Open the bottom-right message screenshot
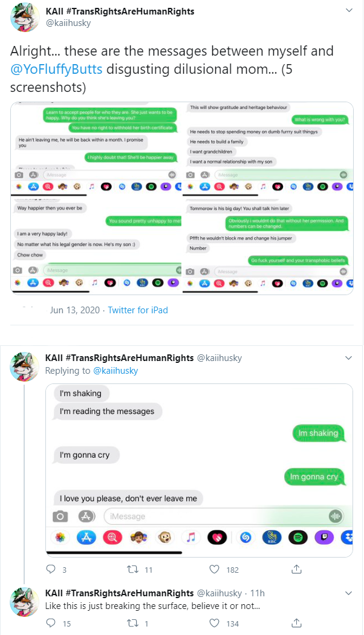Viewport: 364px width, 635px height. (x=268, y=244)
